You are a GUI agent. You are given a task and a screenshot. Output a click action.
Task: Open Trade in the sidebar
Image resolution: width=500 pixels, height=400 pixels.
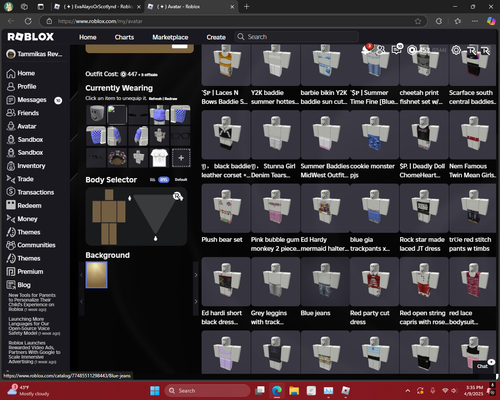20,179
